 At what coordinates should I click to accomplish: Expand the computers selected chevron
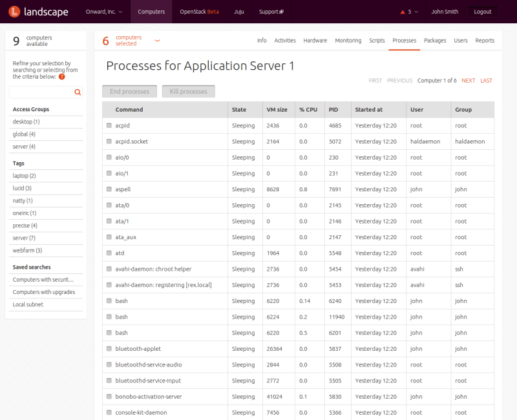coord(157,41)
